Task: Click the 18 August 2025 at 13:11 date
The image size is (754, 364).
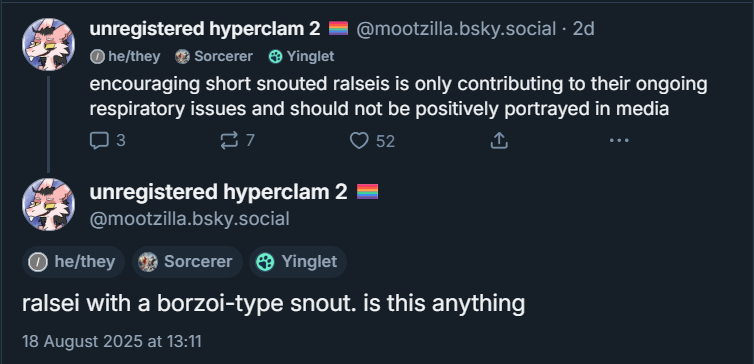Action: (x=112, y=341)
